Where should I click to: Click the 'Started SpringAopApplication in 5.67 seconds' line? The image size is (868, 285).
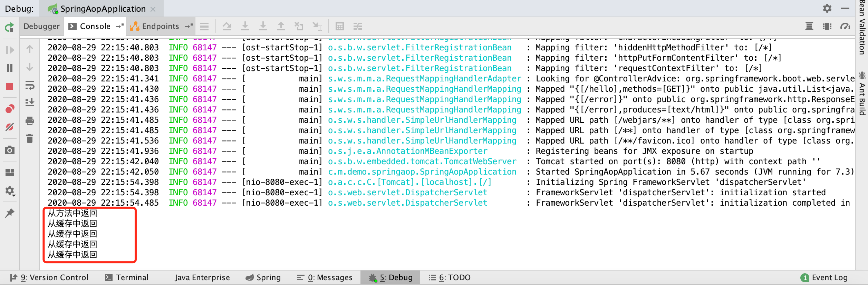coord(451,172)
